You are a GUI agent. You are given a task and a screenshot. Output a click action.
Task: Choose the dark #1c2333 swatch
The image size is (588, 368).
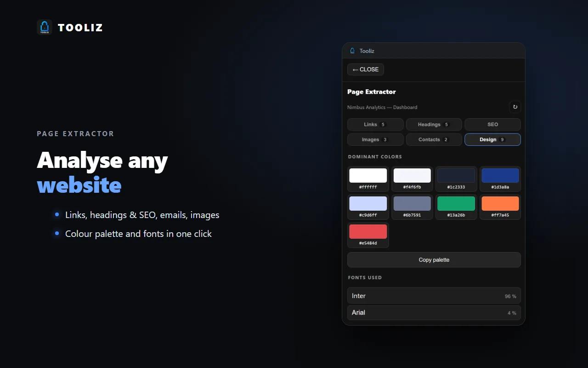click(x=456, y=179)
